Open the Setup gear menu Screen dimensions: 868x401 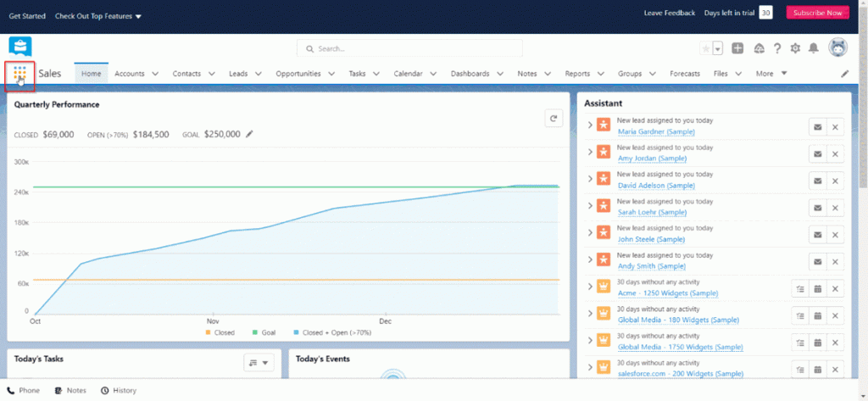[795, 48]
